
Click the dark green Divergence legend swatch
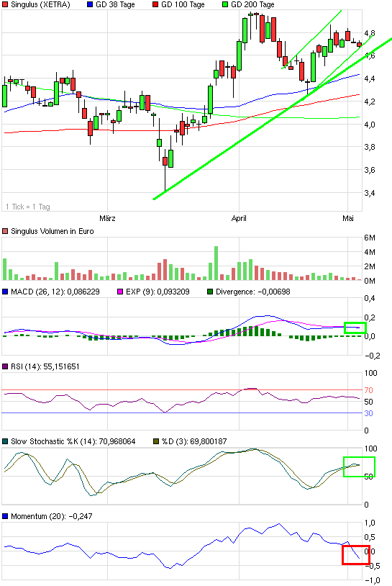[210, 292]
